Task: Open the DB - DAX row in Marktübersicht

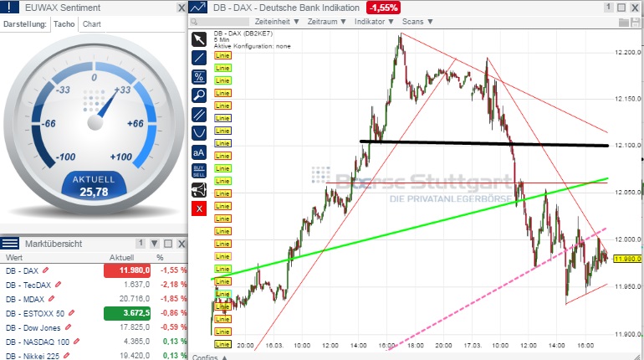Action: tap(94, 270)
